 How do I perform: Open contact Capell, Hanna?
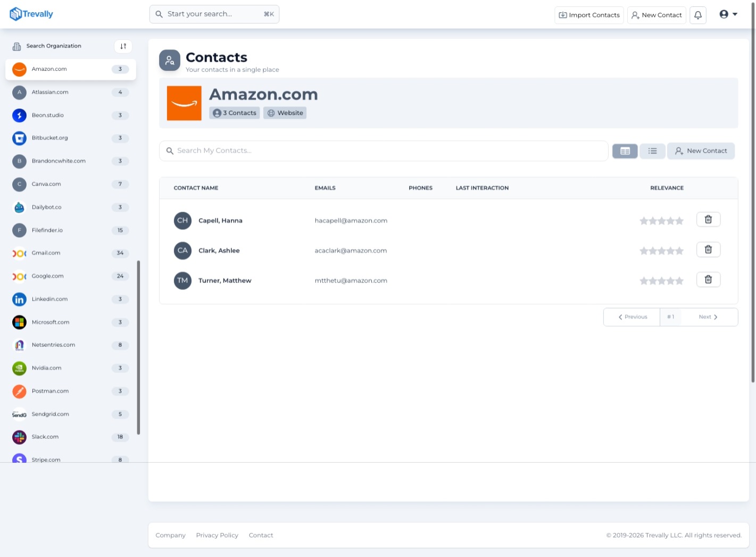[x=220, y=221]
